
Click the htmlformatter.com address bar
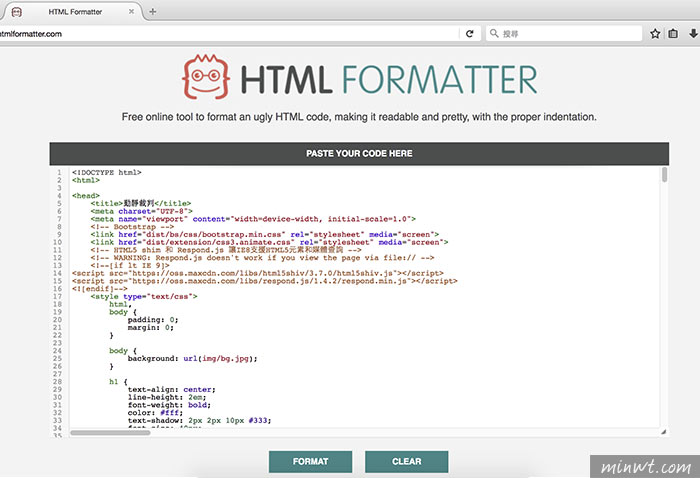point(230,33)
